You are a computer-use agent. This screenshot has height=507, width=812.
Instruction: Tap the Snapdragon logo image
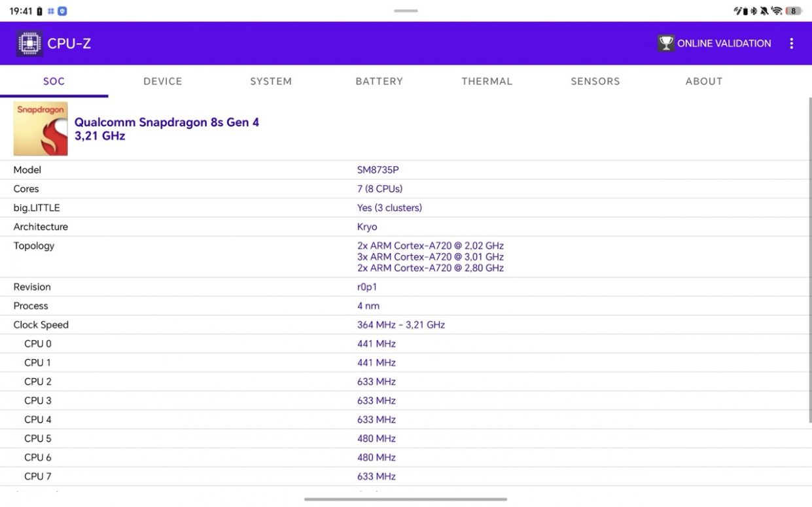tap(41, 129)
